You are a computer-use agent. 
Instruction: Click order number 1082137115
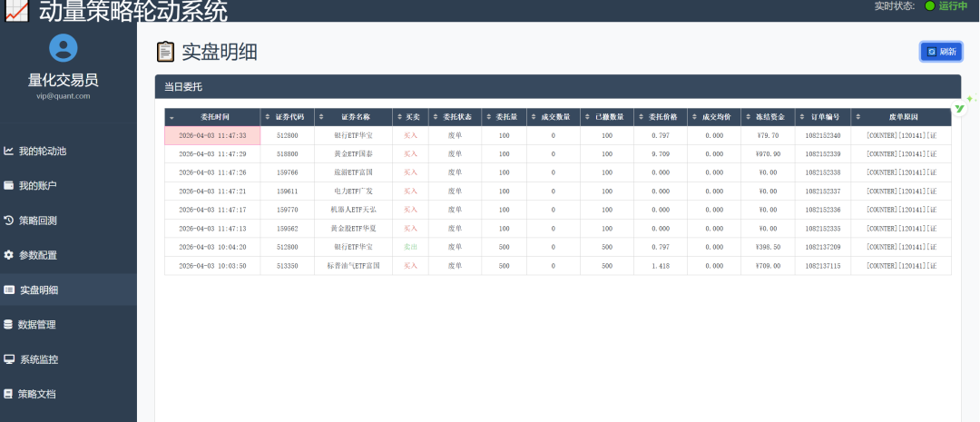(822, 266)
